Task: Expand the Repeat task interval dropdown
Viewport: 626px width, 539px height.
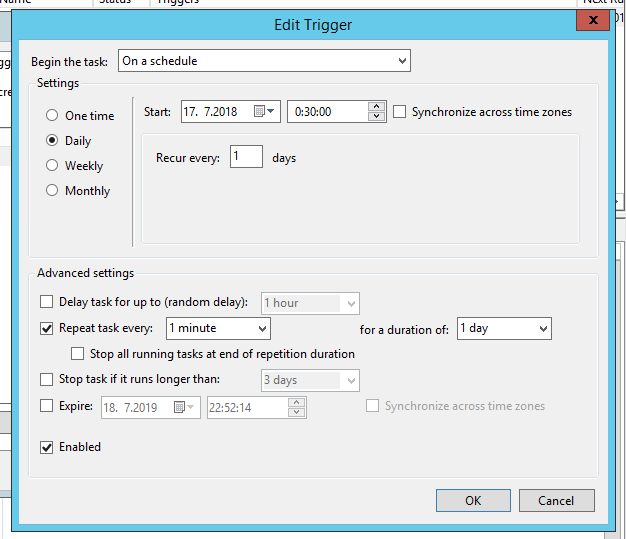Action: 218,328
